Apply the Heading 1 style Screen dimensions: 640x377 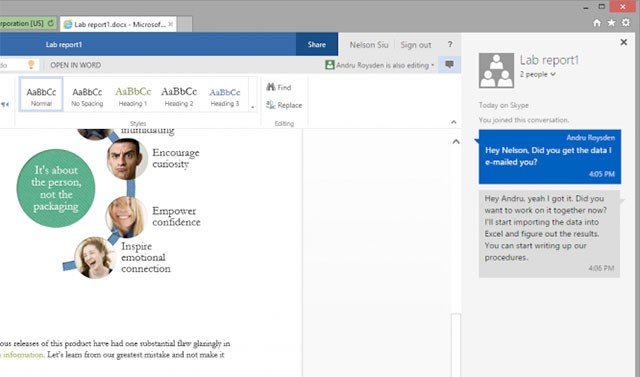(x=133, y=97)
